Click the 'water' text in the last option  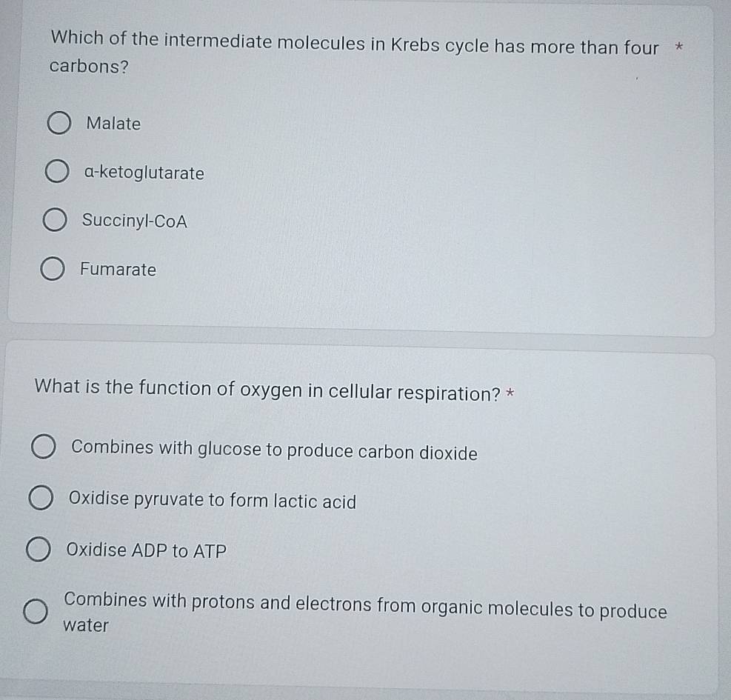coord(85,626)
